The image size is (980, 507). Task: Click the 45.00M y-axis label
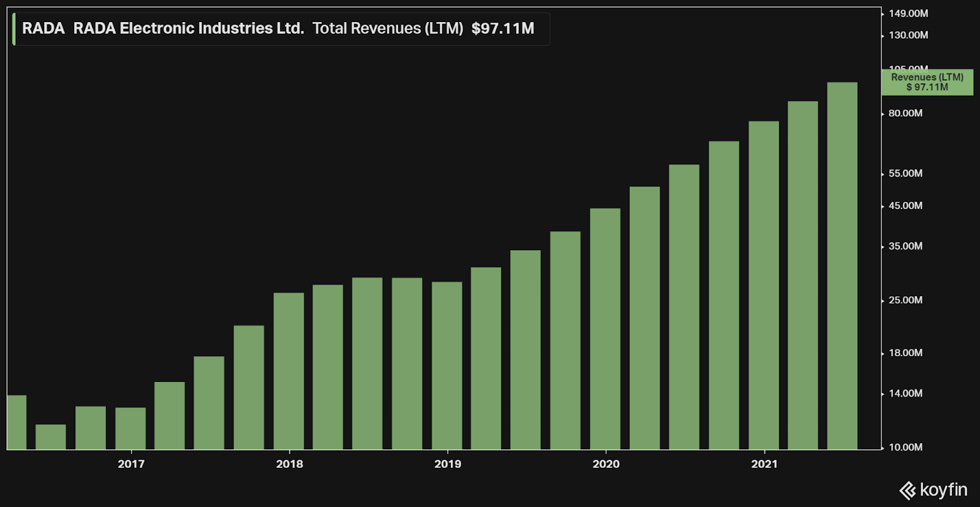click(905, 206)
